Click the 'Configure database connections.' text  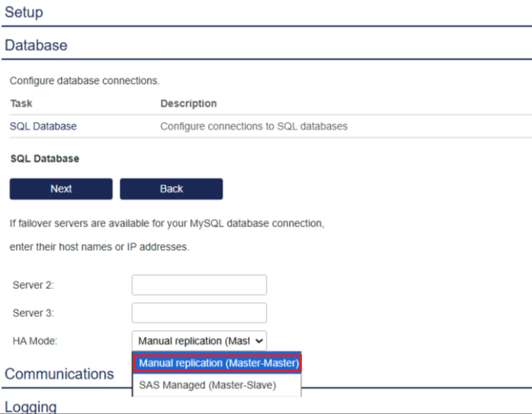pyautogui.click(x=85, y=81)
